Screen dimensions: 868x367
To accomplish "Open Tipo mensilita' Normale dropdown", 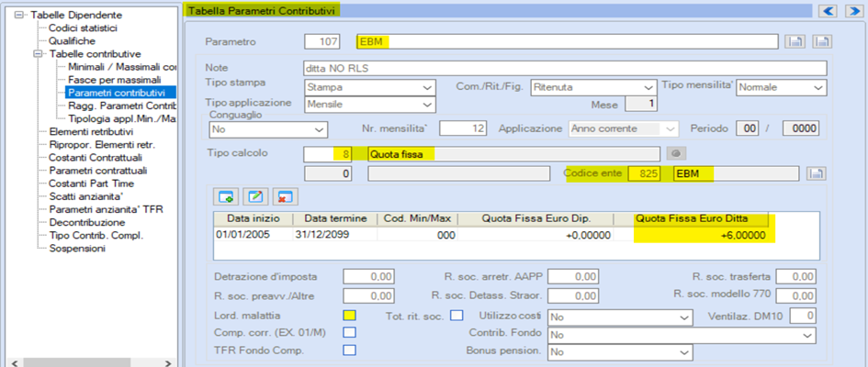I will click(x=781, y=87).
